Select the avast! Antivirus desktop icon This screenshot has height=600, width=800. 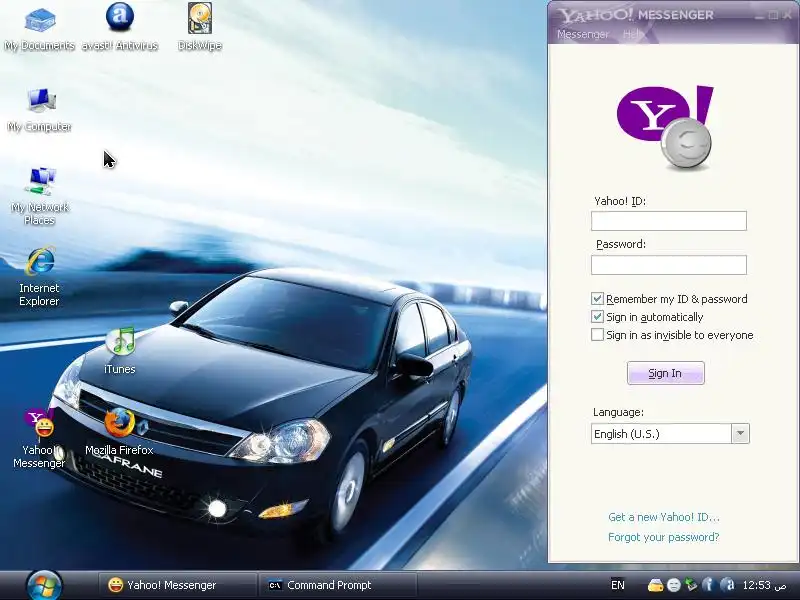click(120, 27)
